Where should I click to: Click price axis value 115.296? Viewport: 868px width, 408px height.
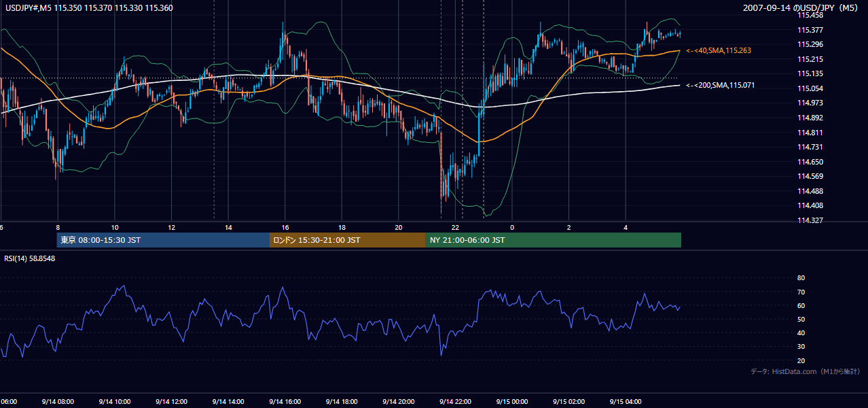pyautogui.click(x=810, y=44)
